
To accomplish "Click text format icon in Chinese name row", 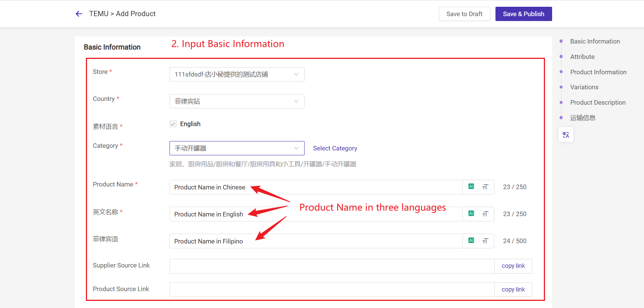I will [x=485, y=187].
